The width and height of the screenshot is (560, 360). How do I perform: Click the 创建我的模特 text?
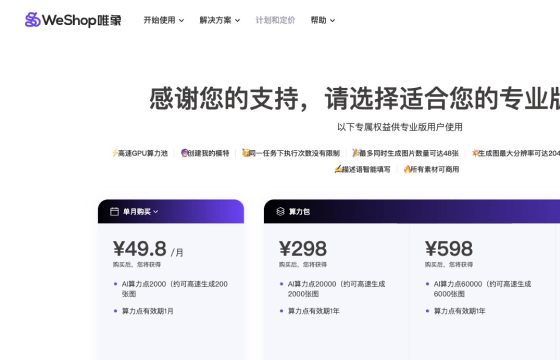point(209,153)
